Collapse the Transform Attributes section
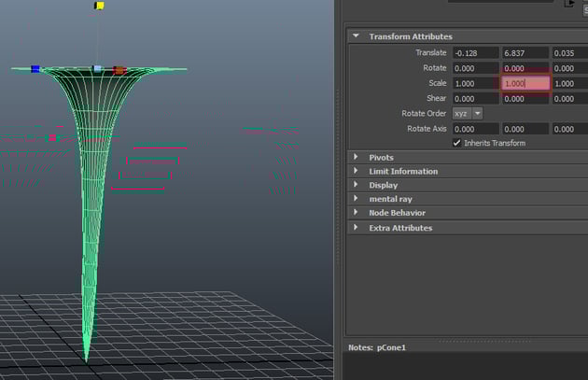This screenshot has width=588, height=380. coord(356,36)
